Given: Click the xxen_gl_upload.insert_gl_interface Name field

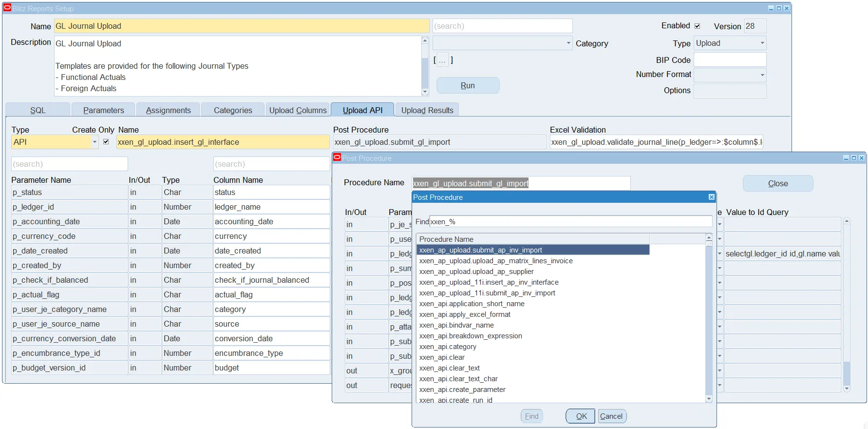Looking at the screenshot, I should pyautogui.click(x=223, y=142).
